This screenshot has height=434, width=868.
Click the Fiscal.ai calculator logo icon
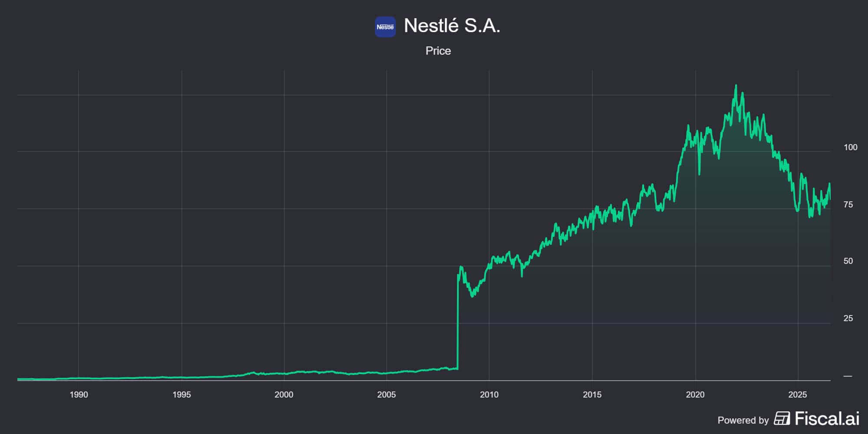tap(782, 418)
